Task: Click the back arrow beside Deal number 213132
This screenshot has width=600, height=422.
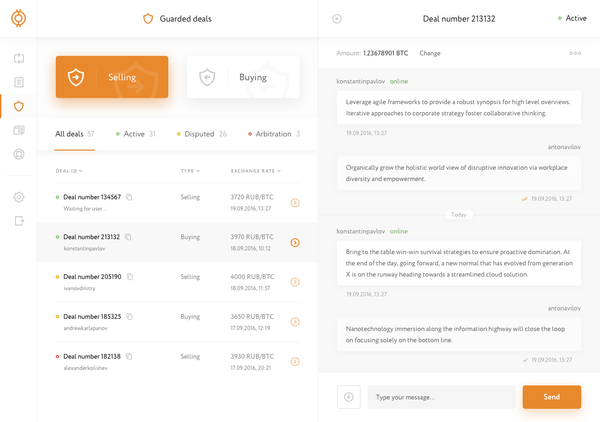Action: point(337,19)
